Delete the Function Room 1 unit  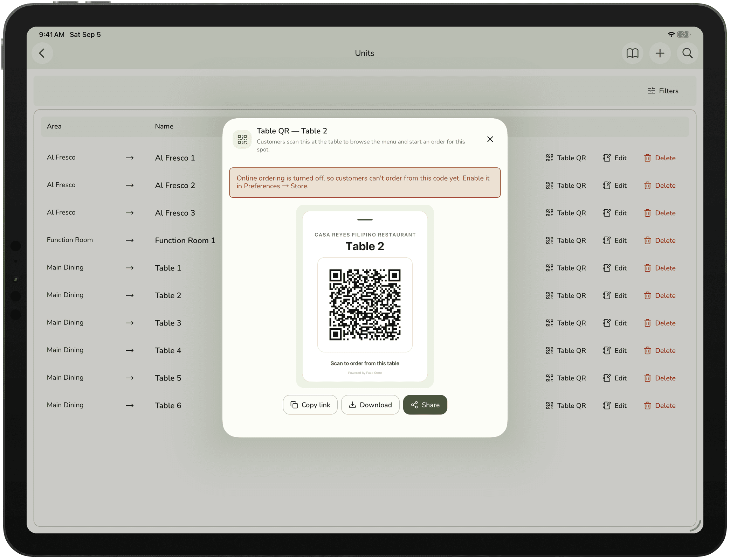tap(660, 240)
